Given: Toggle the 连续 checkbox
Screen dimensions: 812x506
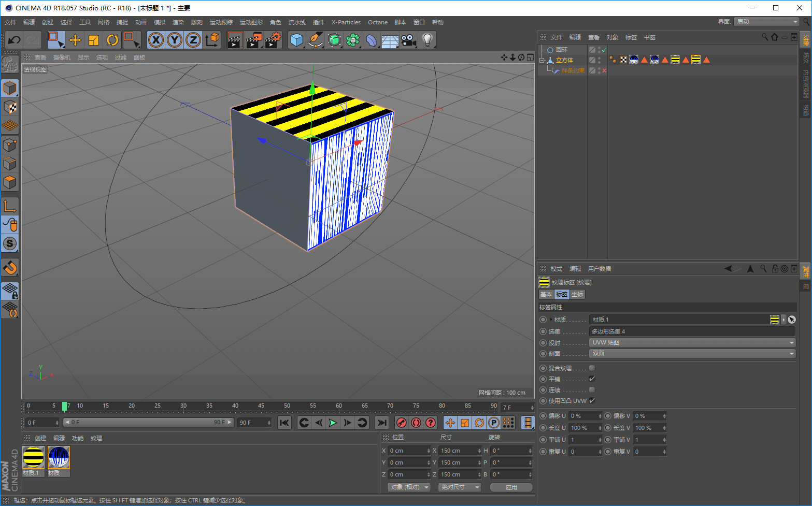Looking at the screenshot, I should tap(592, 389).
